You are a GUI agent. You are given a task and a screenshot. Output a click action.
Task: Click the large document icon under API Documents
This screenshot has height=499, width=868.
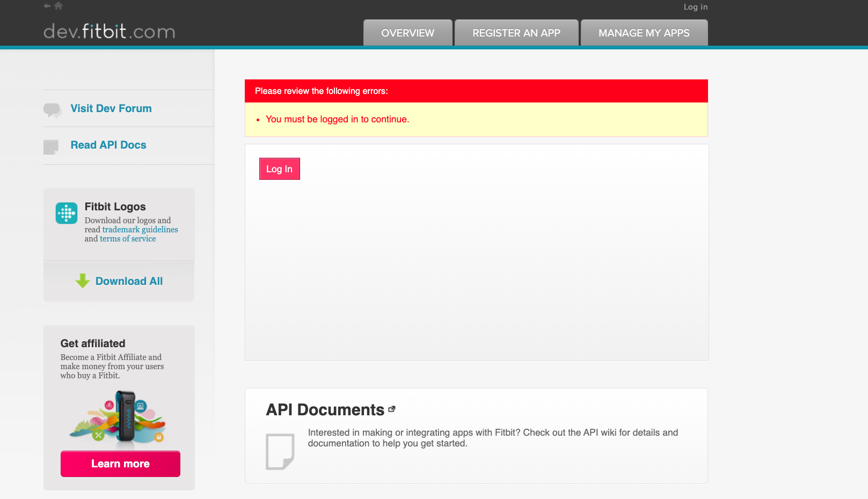pyautogui.click(x=280, y=451)
